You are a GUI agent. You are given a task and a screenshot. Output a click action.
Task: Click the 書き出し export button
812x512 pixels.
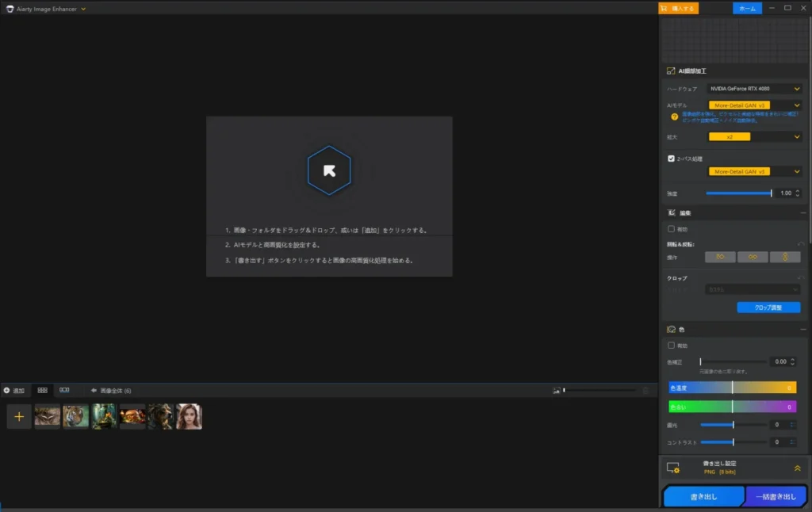[704, 496]
